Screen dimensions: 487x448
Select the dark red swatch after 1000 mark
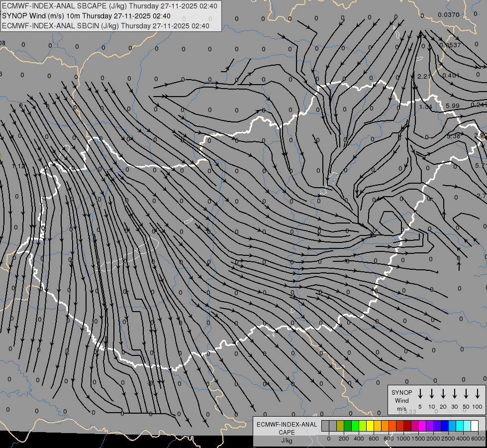coord(408,426)
